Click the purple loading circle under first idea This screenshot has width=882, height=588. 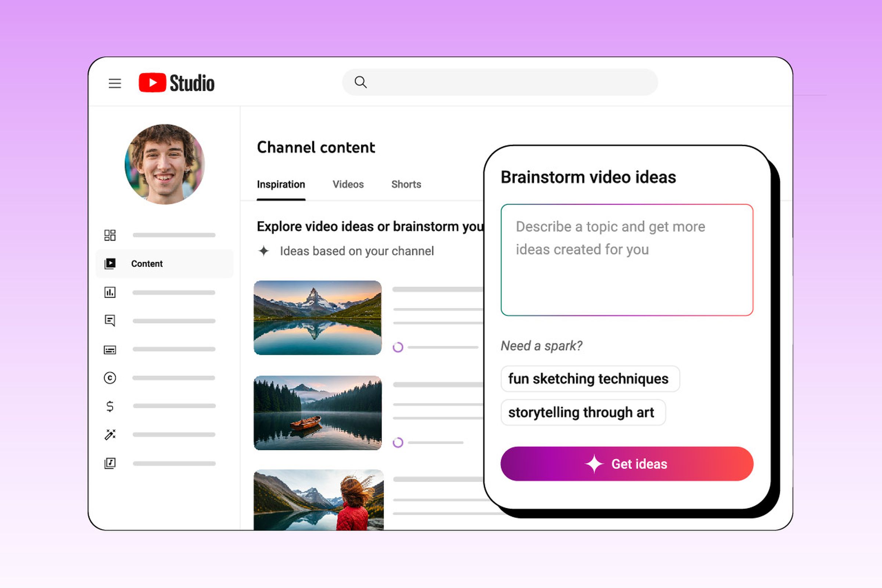[x=398, y=348]
